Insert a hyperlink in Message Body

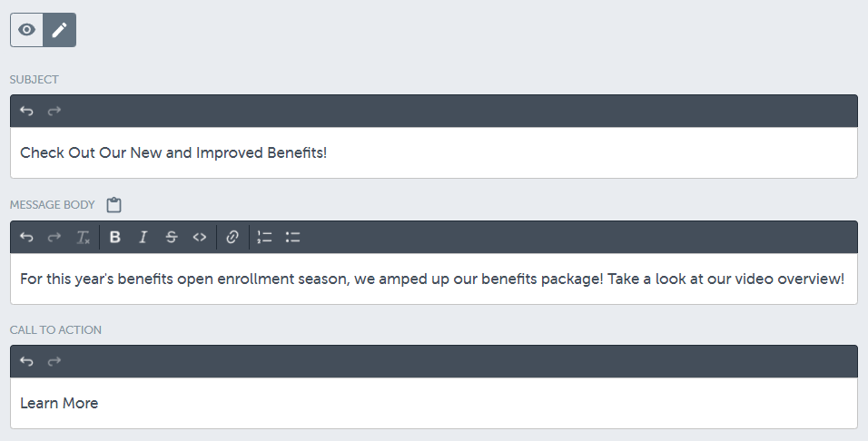point(232,237)
